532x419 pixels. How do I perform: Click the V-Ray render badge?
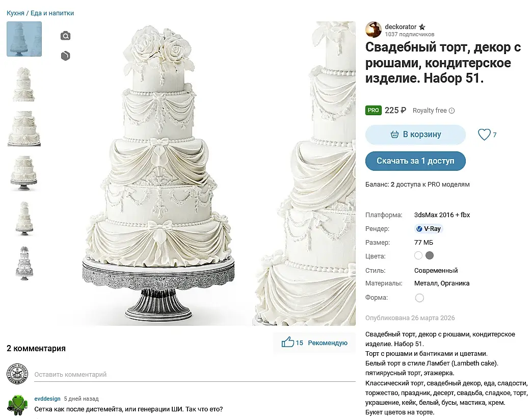coord(429,229)
